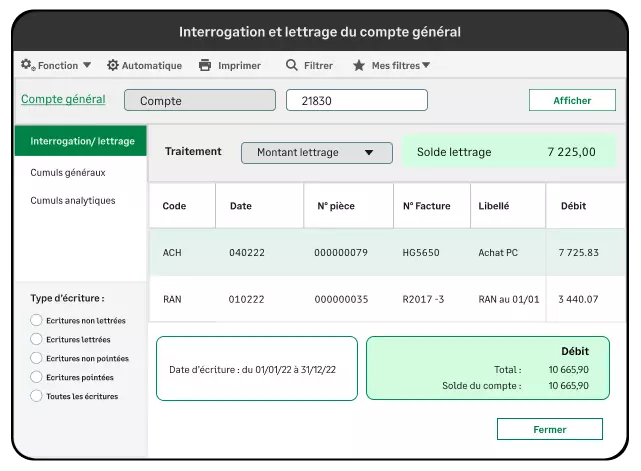
Task: Click the RAN au 01/01 cell
Action: click(509, 299)
